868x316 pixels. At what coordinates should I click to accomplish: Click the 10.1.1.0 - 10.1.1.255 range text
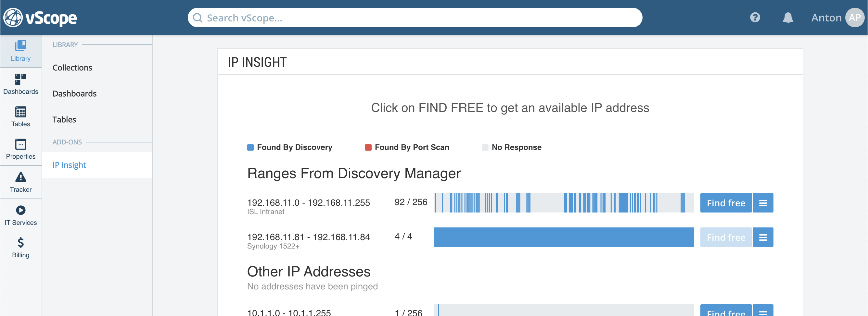pyautogui.click(x=289, y=313)
